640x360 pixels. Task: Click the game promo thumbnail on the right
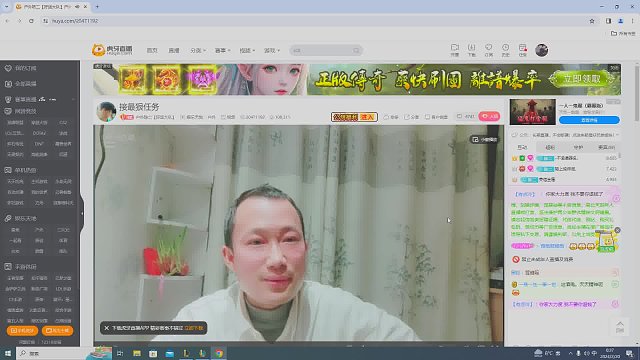tap(533, 111)
